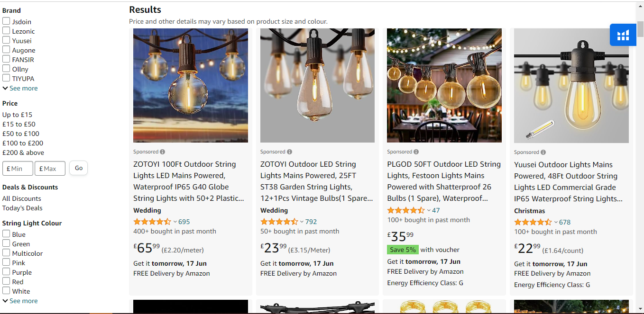Screen dimensions: 644x314
Task: Click the Go price filter button
Action: point(79,168)
